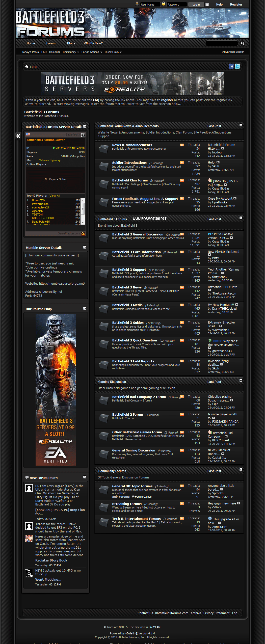Click the speech bubble icon beside New Forum Posts
The width and height of the screenshot is (265, 644).
[27, 478]
